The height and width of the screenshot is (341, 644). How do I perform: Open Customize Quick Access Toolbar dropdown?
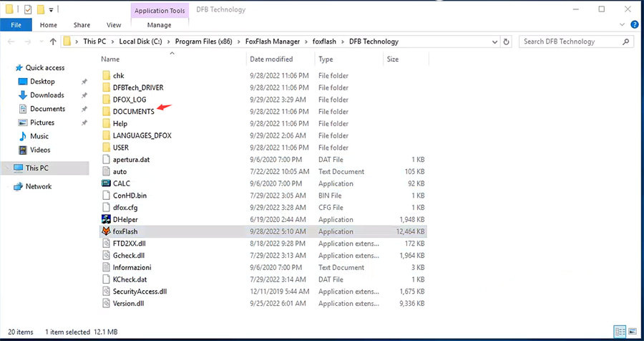tap(52, 9)
